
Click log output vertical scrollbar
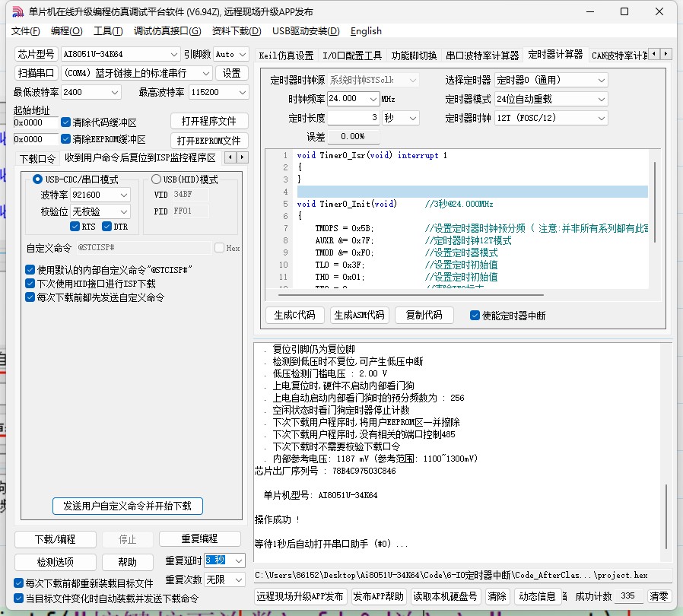click(666, 516)
